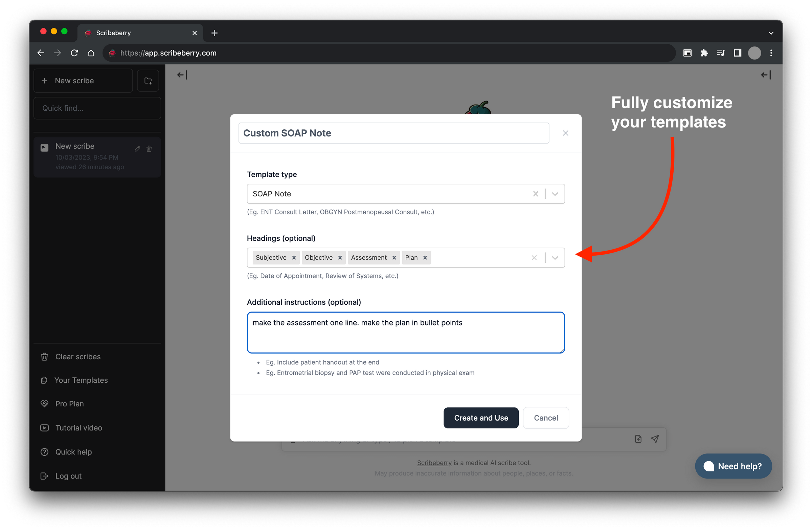Rename the scribe using the pencil icon
This screenshot has height=530, width=812.
[x=137, y=149]
